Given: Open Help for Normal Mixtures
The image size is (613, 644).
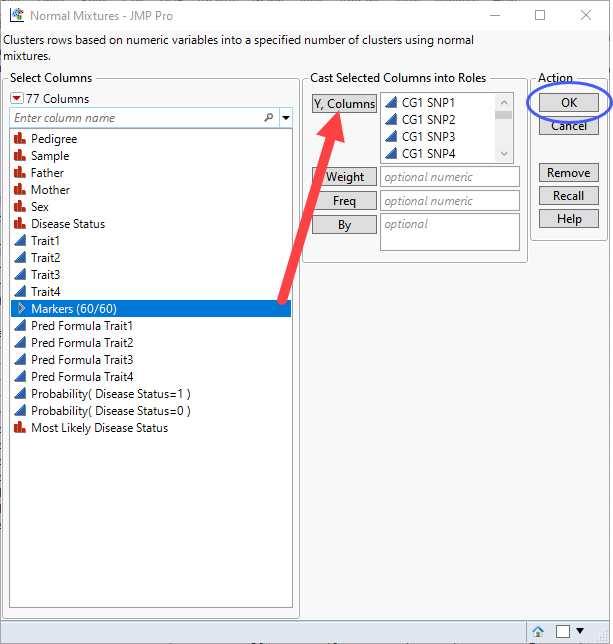Looking at the screenshot, I should tap(569, 218).
